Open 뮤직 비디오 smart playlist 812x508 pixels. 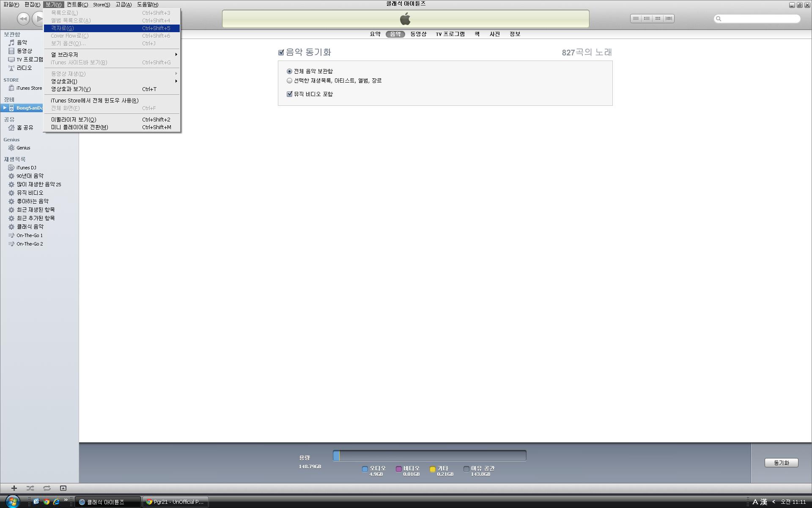pyautogui.click(x=30, y=193)
